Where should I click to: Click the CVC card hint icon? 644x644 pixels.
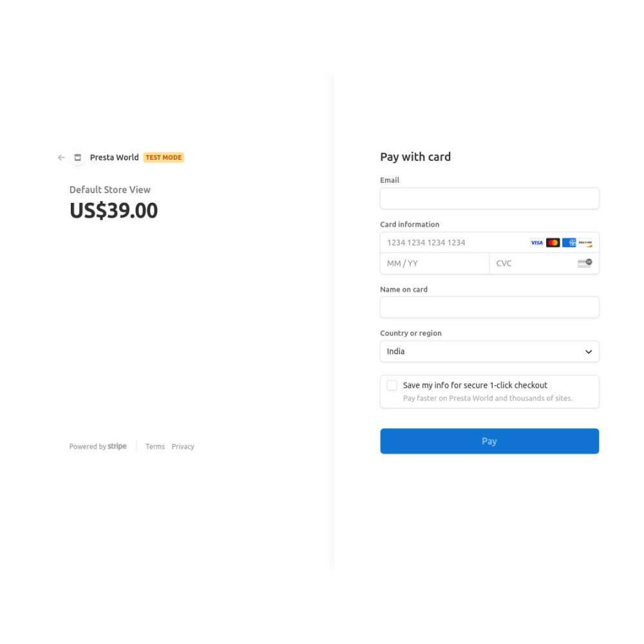(x=585, y=263)
